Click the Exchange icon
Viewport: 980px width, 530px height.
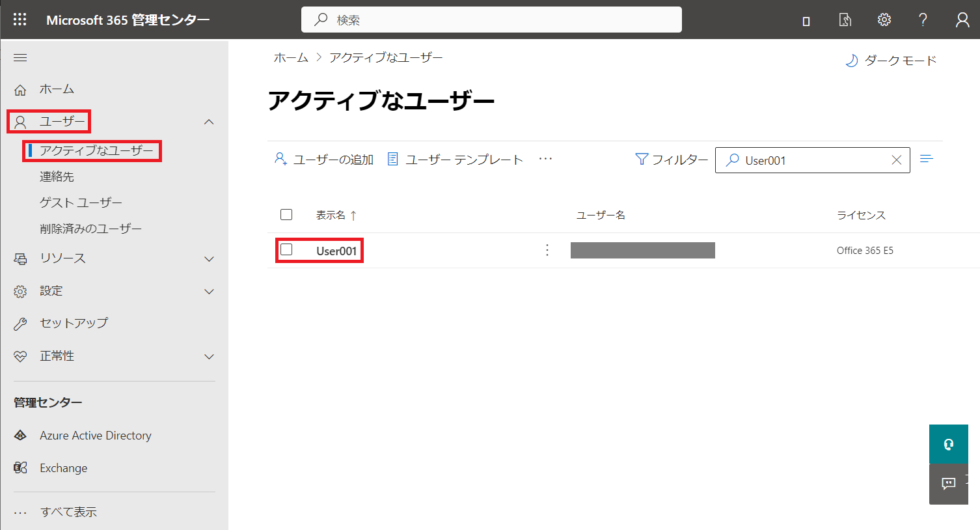(20, 467)
